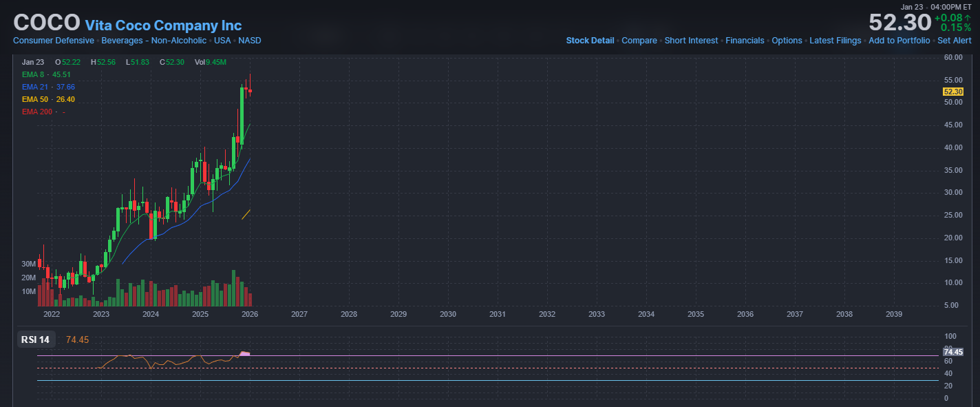Open the Consumer Defensive sector link
Screen dimensions: 980x407
(x=54, y=41)
